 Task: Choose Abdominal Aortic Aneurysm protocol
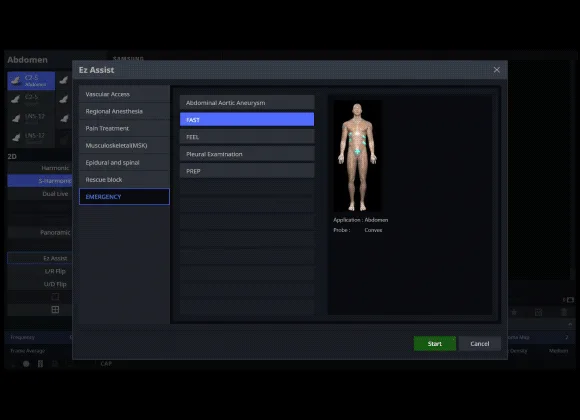click(x=247, y=103)
